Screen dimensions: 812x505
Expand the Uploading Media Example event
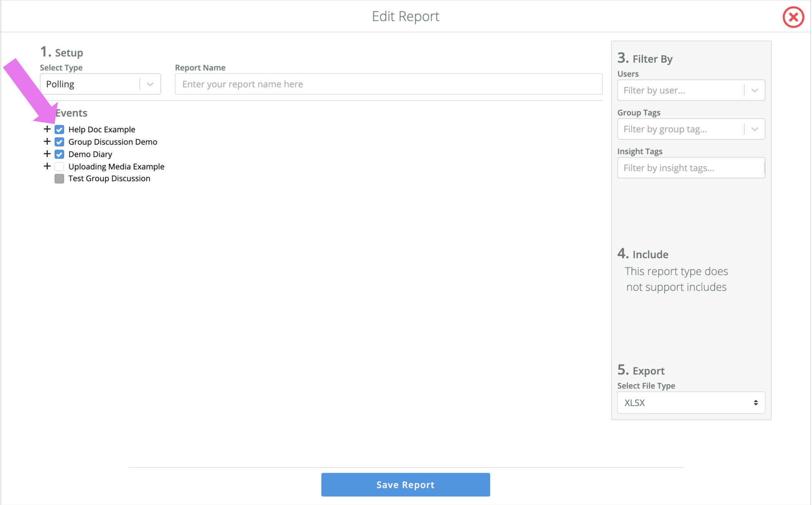[x=47, y=166]
